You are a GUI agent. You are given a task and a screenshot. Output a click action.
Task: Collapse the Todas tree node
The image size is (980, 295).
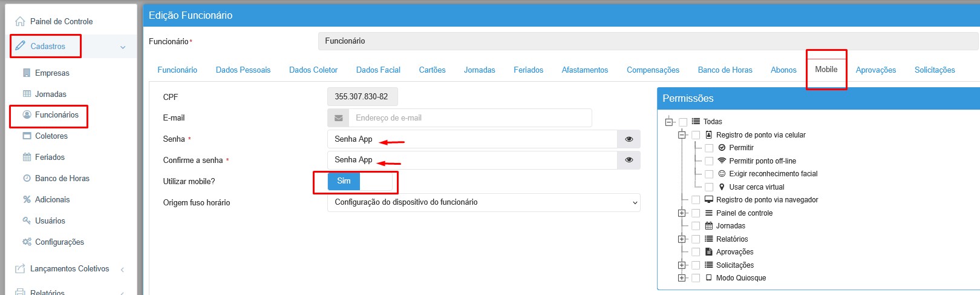point(669,122)
